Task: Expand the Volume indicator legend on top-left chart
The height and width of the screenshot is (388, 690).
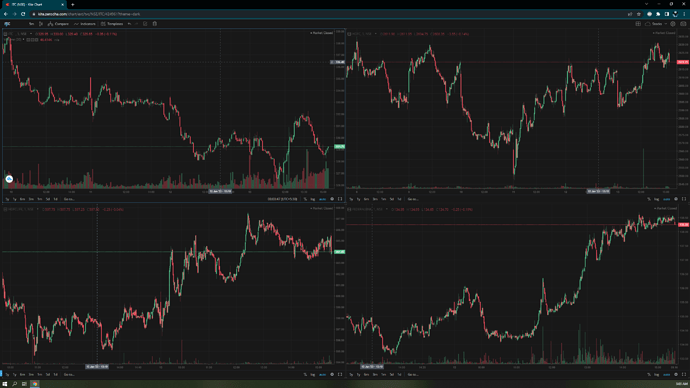Action: point(23,40)
